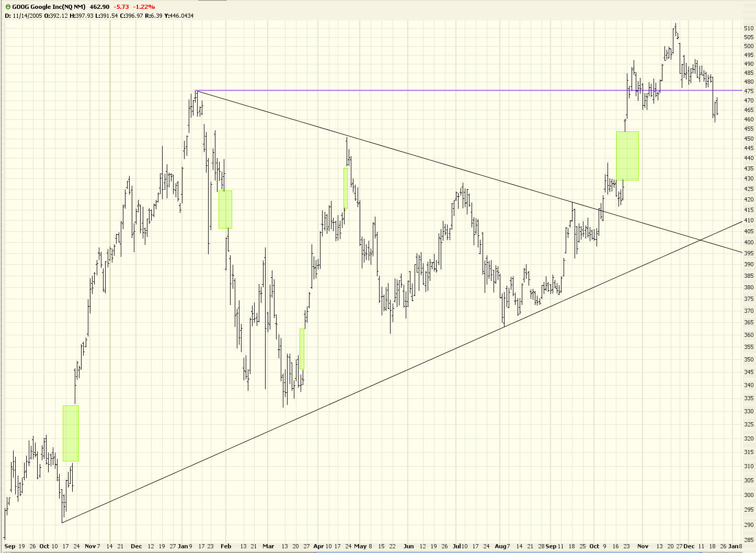Image resolution: width=756 pixels, height=553 pixels.
Task: Select the green gap rectangle in October 2005
Action: coord(71,433)
